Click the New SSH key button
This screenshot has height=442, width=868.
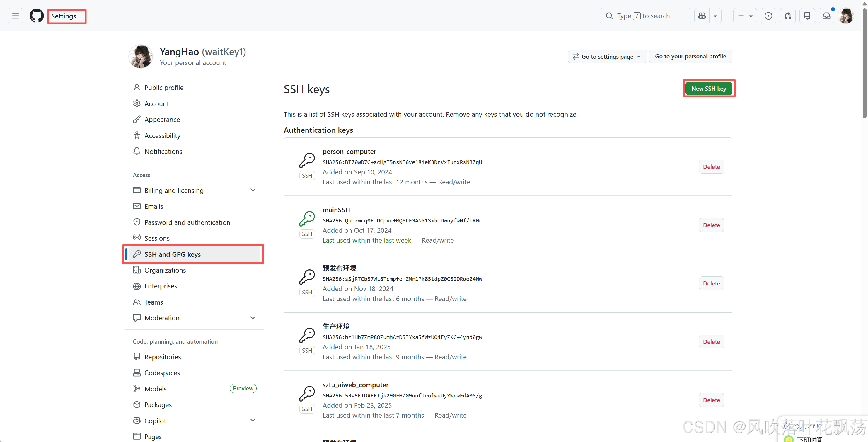(709, 88)
